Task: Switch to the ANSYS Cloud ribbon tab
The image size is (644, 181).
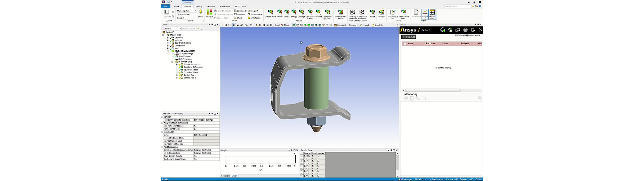Action: pyautogui.click(x=240, y=6)
